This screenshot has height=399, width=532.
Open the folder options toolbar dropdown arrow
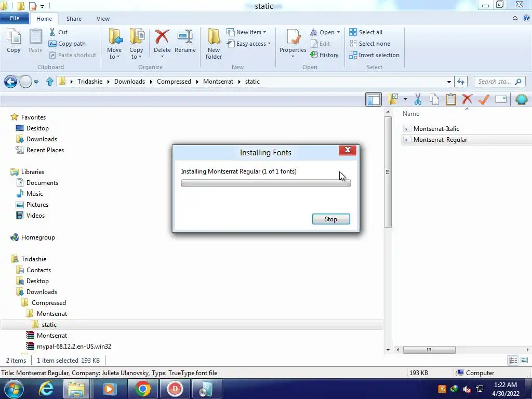[x=405, y=99]
